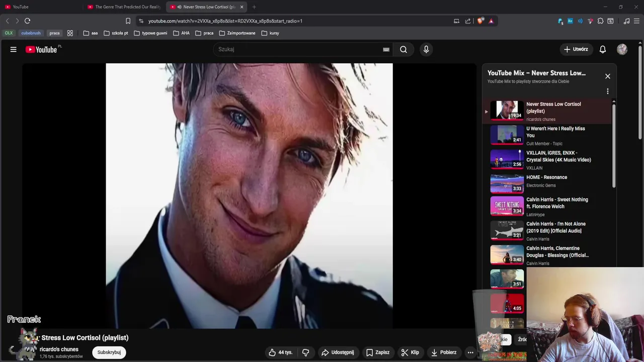Play Calvin Harris I'm Not Alone entry
The width and height of the screenshot is (644, 362).
click(548, 230)
